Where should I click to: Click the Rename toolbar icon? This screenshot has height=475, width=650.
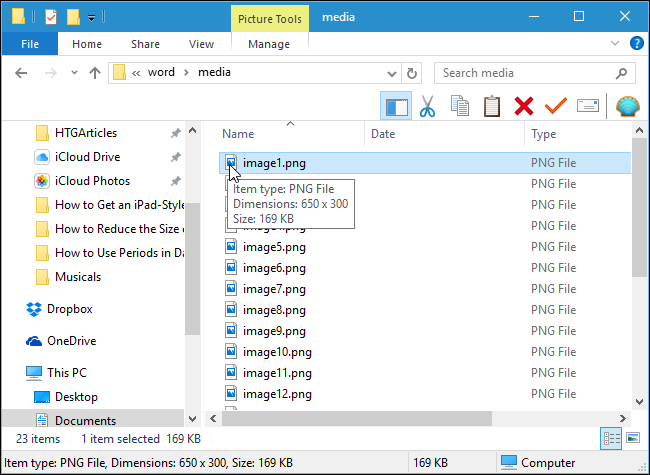tap(588, 106)
